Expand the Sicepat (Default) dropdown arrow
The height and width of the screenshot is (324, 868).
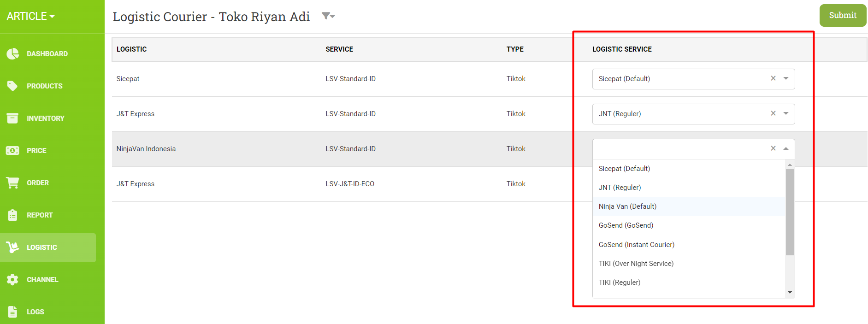click(786, 78)
